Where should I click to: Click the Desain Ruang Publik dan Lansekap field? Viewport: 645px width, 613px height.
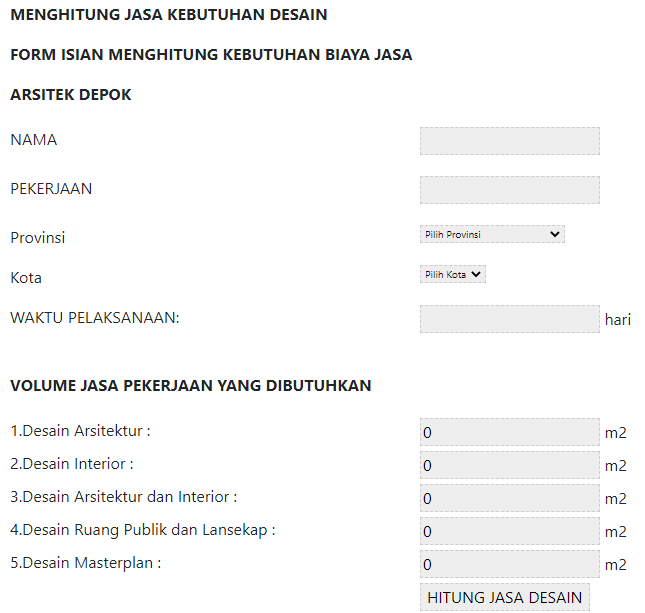click(509, 531)
